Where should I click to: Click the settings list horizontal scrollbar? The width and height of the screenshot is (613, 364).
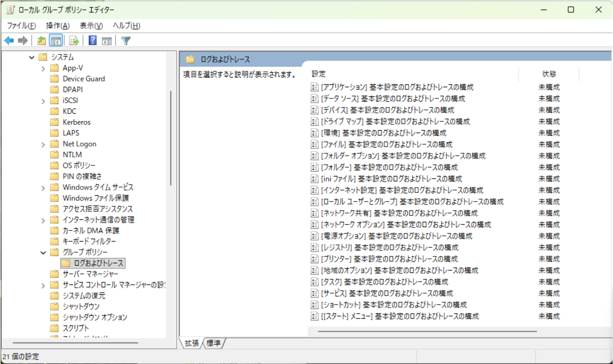pos(428,331)
